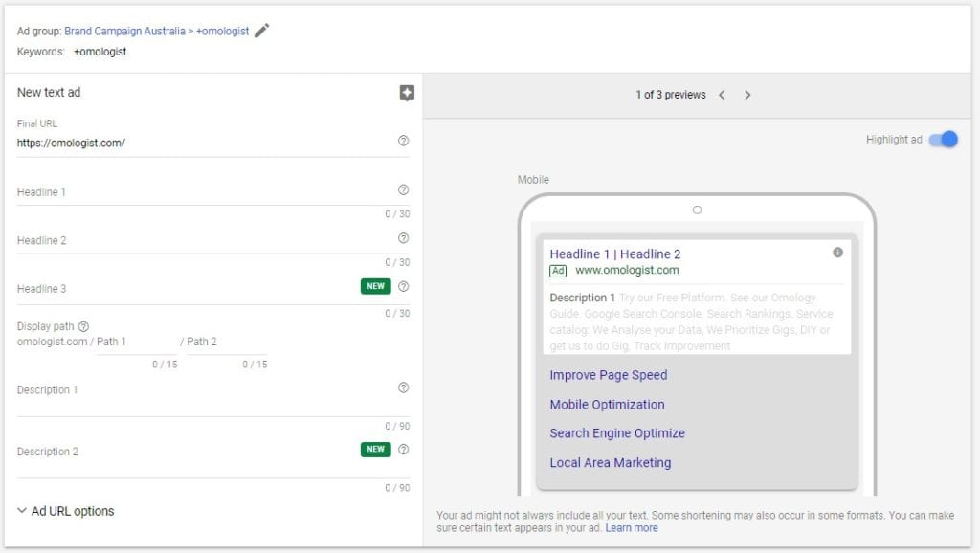
Task: Click the pencil edit icon beside +omologist
Action: click(262, 31)
